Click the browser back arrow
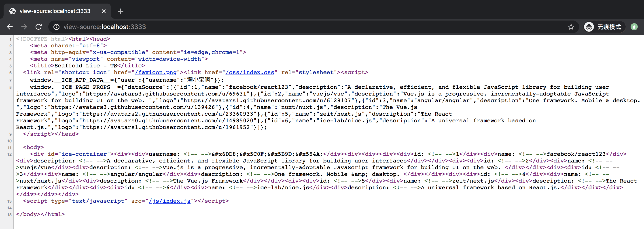644x229 pixels. pos(10,27)
